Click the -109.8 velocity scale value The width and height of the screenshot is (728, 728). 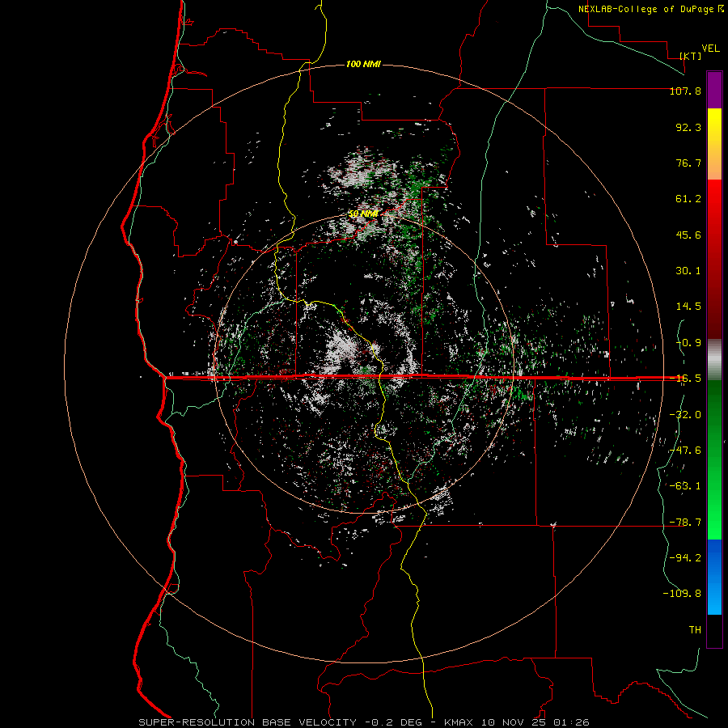(x=682, y=594)
